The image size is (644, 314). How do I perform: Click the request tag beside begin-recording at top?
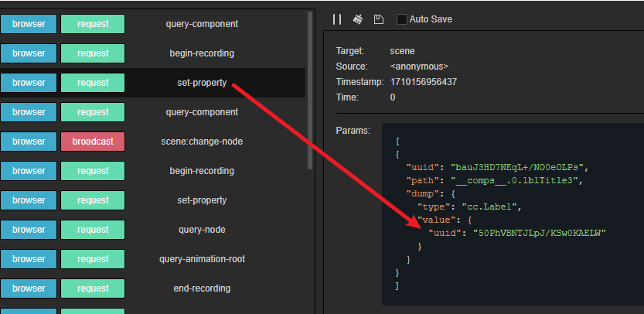coord(93,53)
